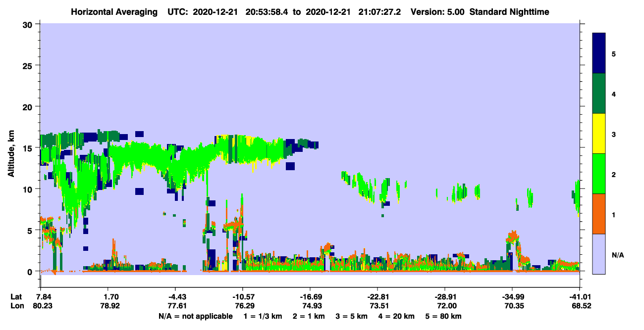This screenshot has height=330, width=644.
Task: Click the yellow colorbar segment labeled 3
Action: click(x=599, y=134)
